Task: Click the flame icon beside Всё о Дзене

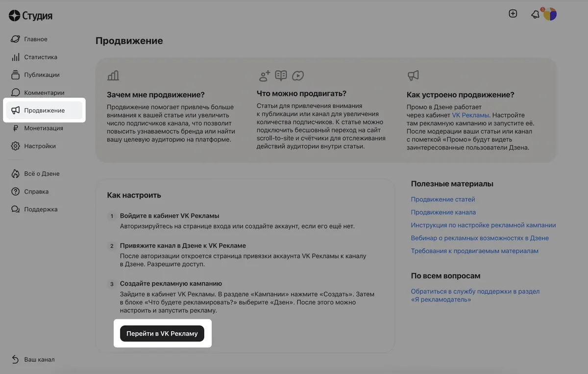Action: coord(15,174)
